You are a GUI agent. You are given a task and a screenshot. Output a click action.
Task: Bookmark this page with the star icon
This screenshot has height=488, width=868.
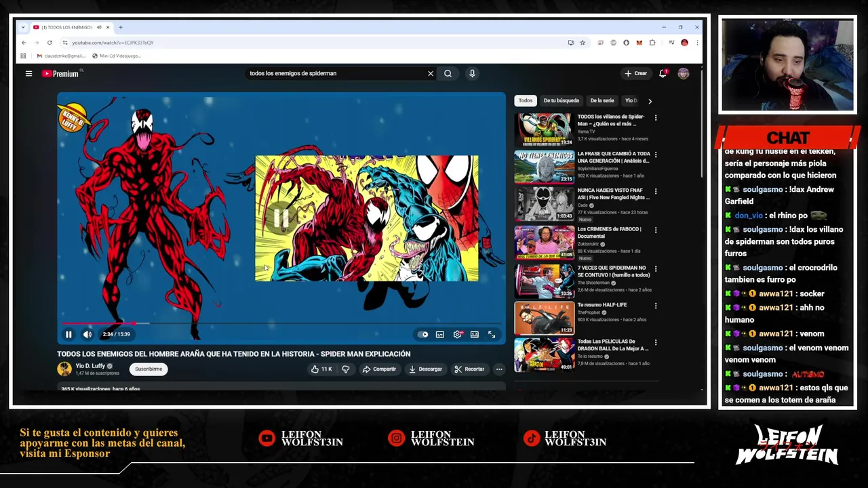(582, 43)
